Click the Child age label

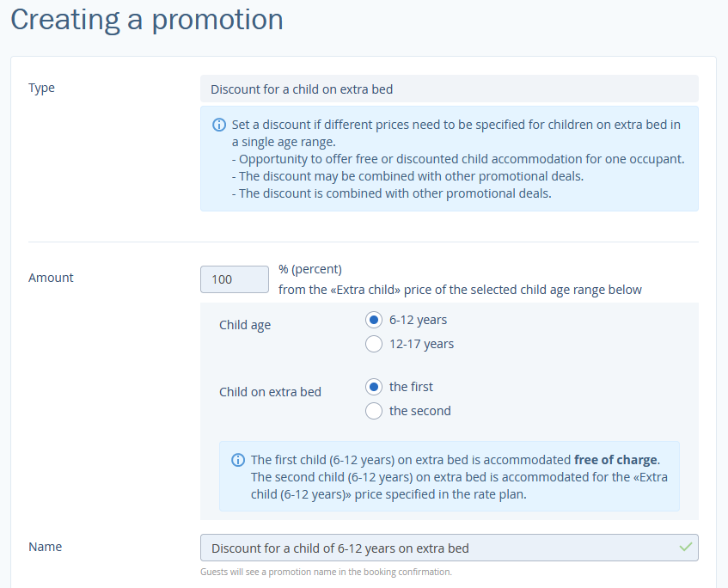click(245, 325)
